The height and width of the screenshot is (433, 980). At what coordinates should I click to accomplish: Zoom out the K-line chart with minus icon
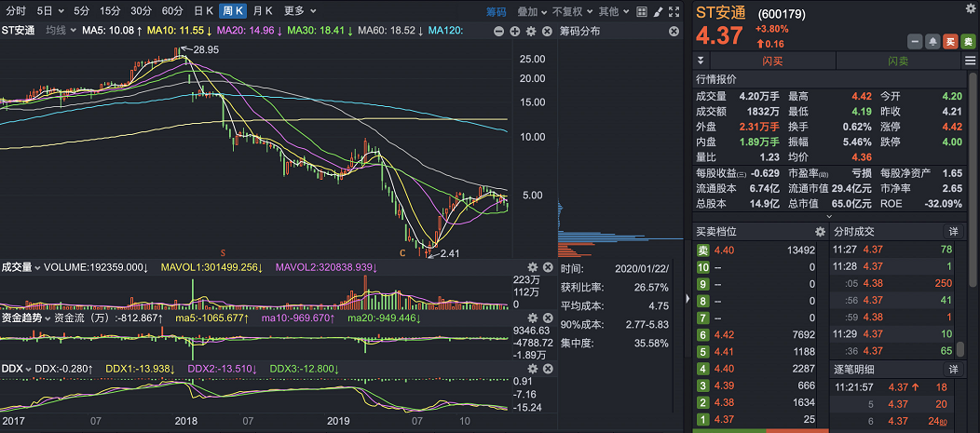(499, 31)
